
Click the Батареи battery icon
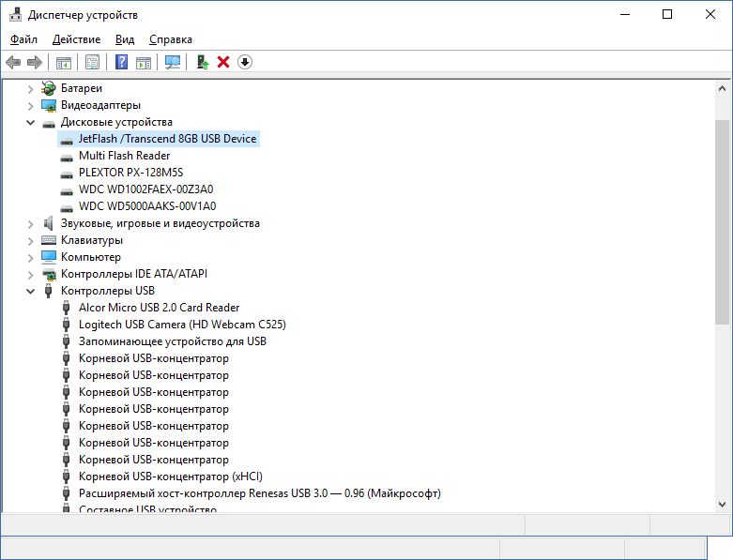point(49,88)
